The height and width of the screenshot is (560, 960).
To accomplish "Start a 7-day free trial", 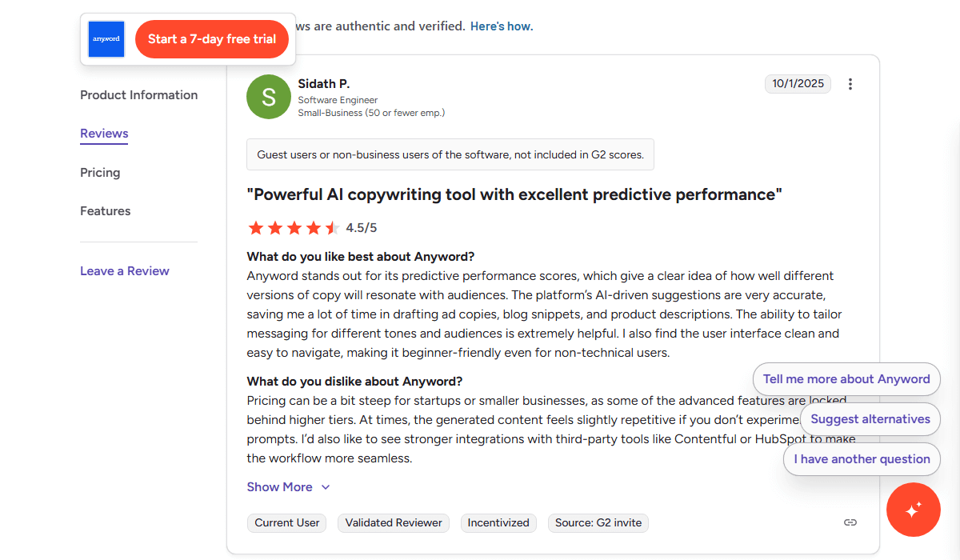I will 211,38.
